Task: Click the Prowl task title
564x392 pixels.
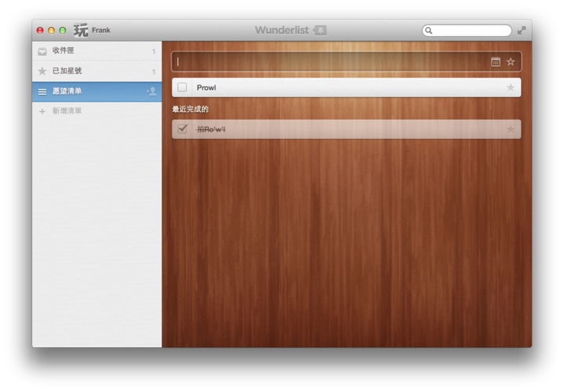Action: (206, 88)
